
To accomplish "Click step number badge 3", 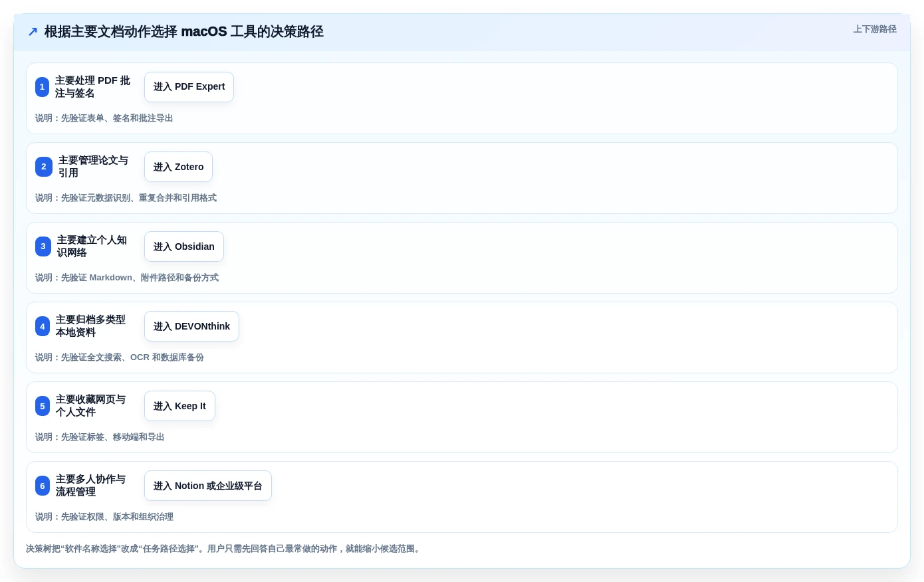I will (43, 246).
